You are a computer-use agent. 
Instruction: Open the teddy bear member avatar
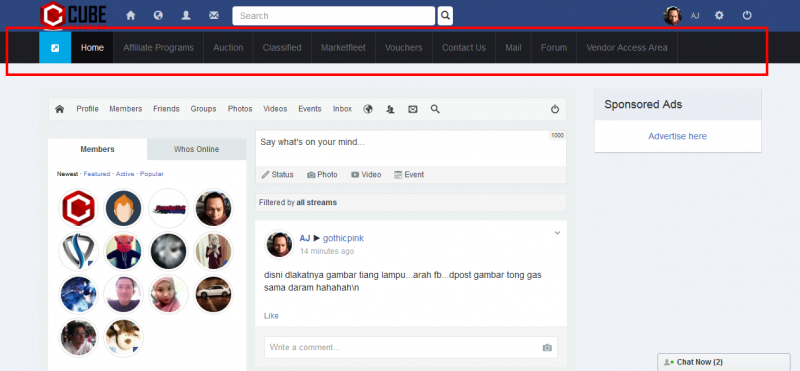(x=123, y=338)
